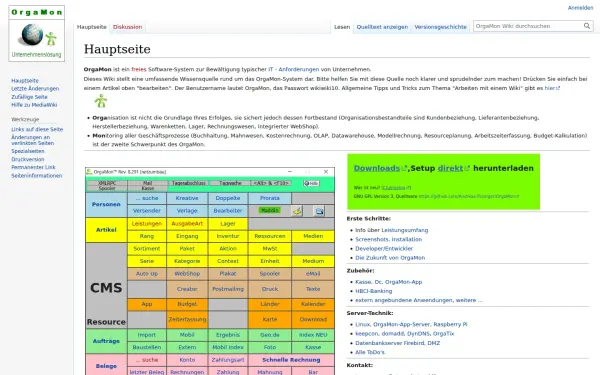Open Developer/Entwickler link
This screenshot has height=375, width=600.
click(384, 248)
